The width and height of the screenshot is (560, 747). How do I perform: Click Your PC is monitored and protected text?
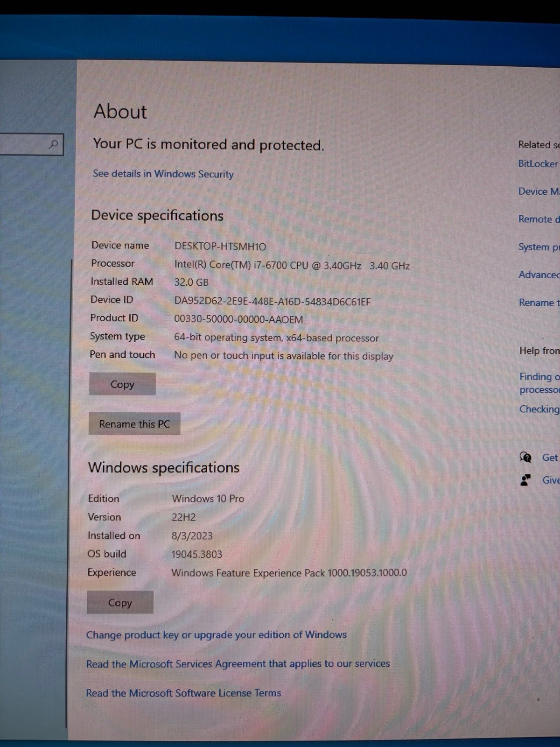pyautogui.click(x=208, y=145)
